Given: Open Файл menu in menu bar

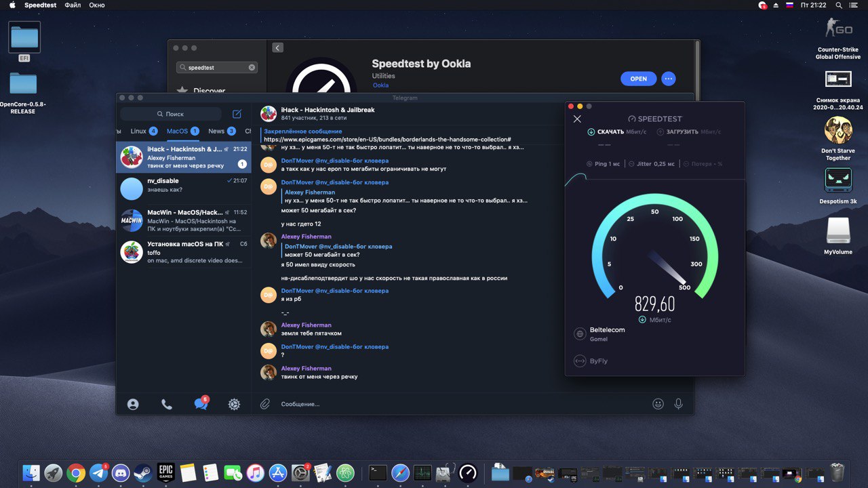Looking at the screenshot, I should [x=73, y=5].
